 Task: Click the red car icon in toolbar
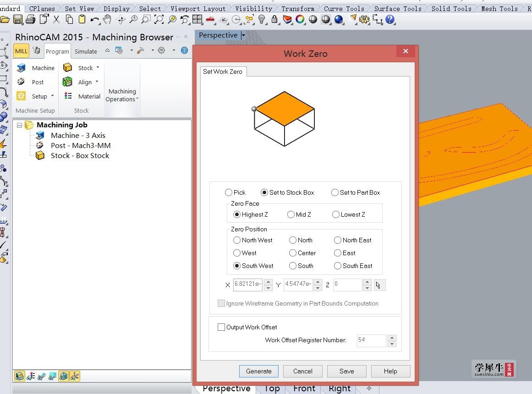click(210, 19)
